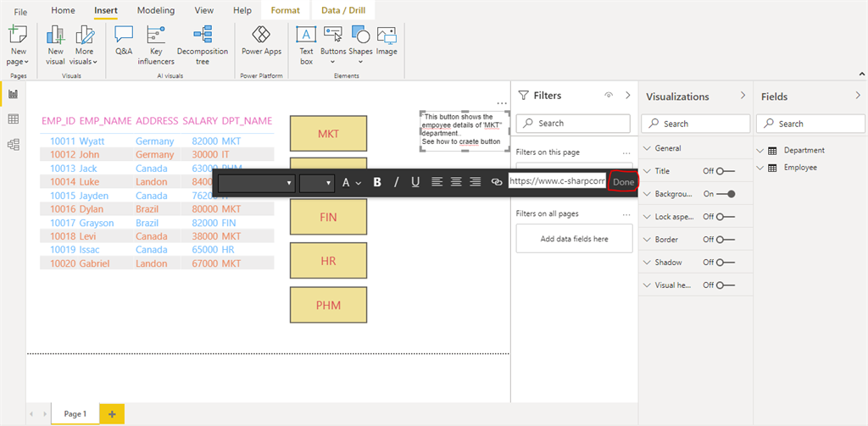Collapse the Visualizations pane
The height and width of the screenshot is (426, 868).
click(743, 96)
